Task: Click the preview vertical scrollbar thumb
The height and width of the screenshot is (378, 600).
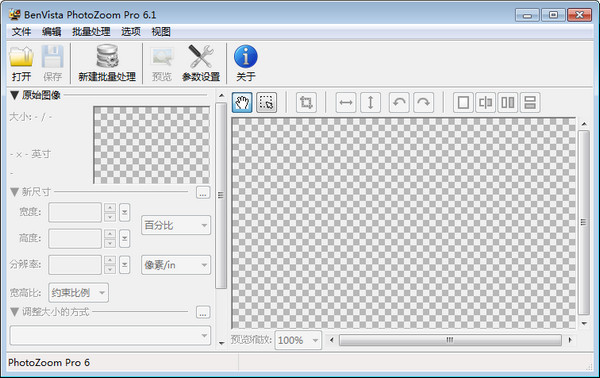Action: (584, 222)
